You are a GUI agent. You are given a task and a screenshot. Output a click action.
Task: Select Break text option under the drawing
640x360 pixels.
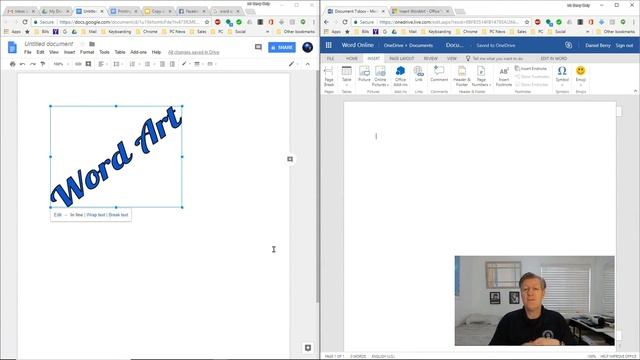pos(118,215)
